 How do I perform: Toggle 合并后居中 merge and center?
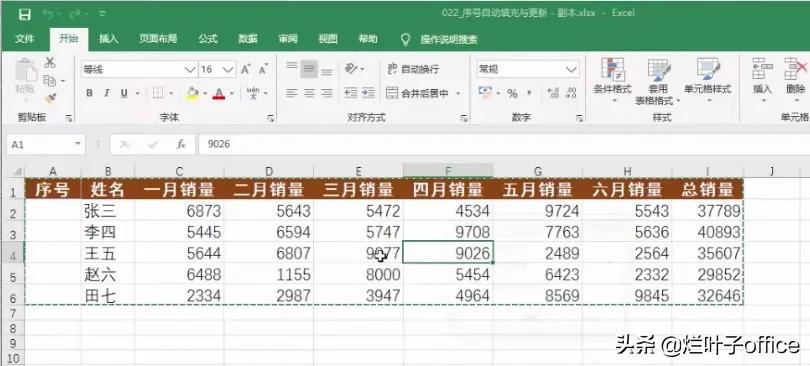pyautogui.click(x=417, y=93)
